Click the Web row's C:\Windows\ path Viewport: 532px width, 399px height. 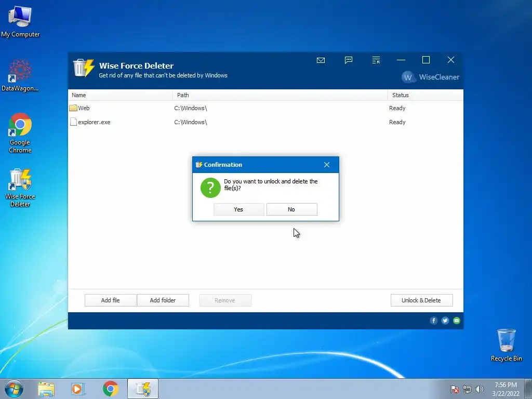click(191, 108)
